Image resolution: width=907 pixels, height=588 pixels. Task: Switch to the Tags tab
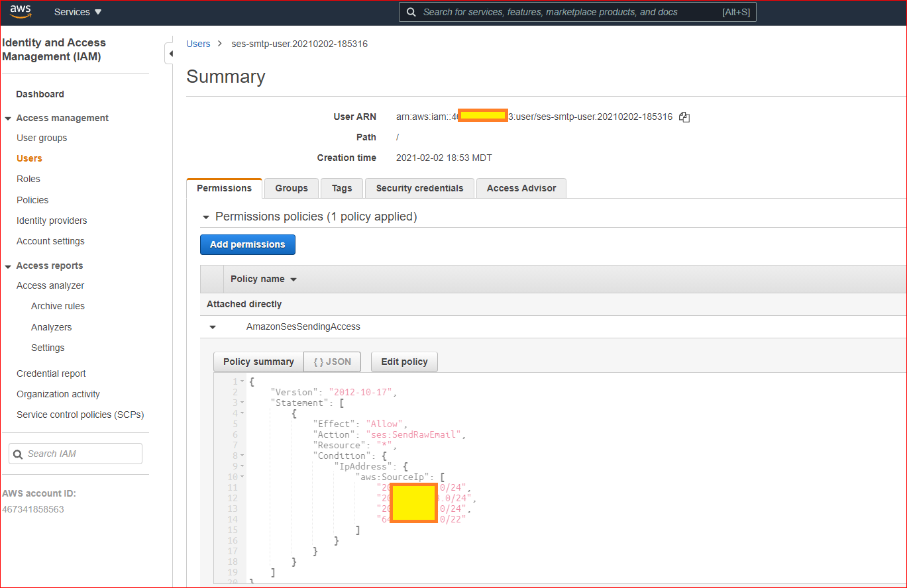[x=342, y=188]
